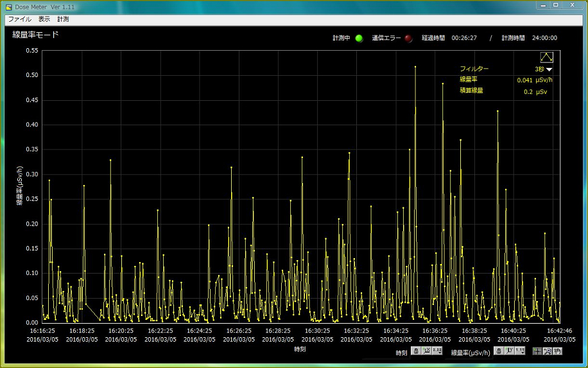This screenshot has width=588, height=368.
Task: Click the 線量率 axis autoscale icon
Action: click(x=508, y=351)
